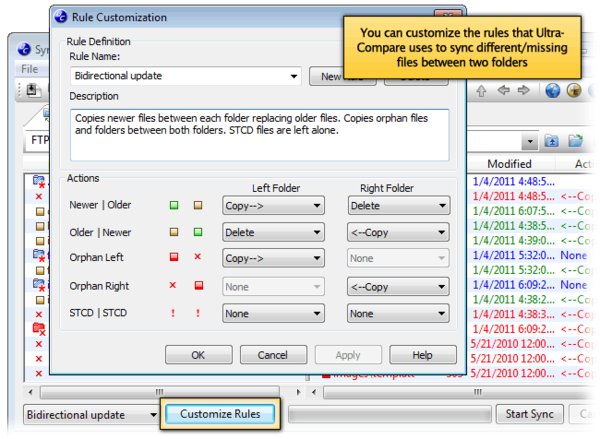Click the up-arrow navigation icon in toolbar
The height and width of the screenshot is (439, 600).
[x=481, y=91]
